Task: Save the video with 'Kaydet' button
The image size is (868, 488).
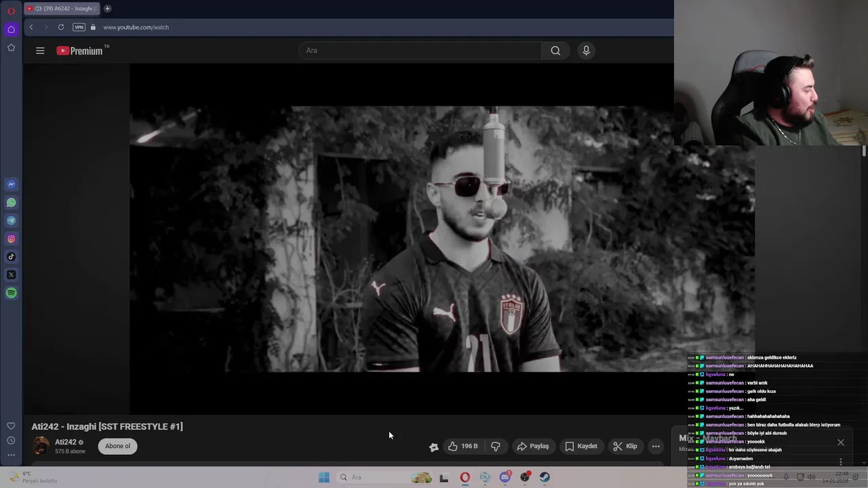Action: coord(581,446)
